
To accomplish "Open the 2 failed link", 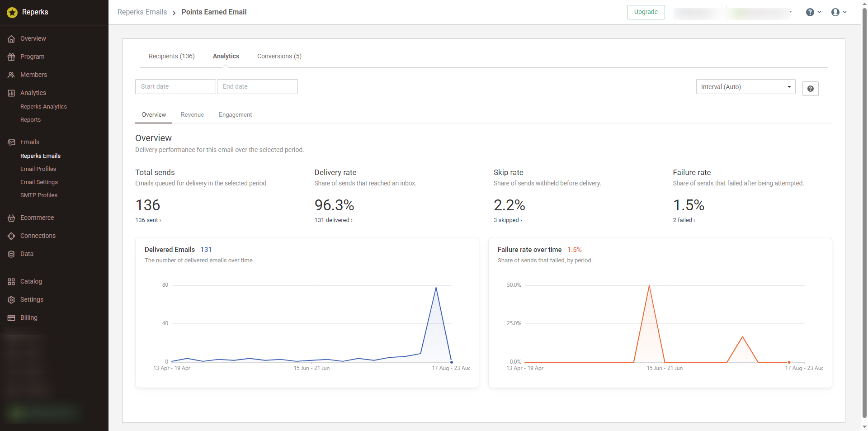I will [684, 220].
